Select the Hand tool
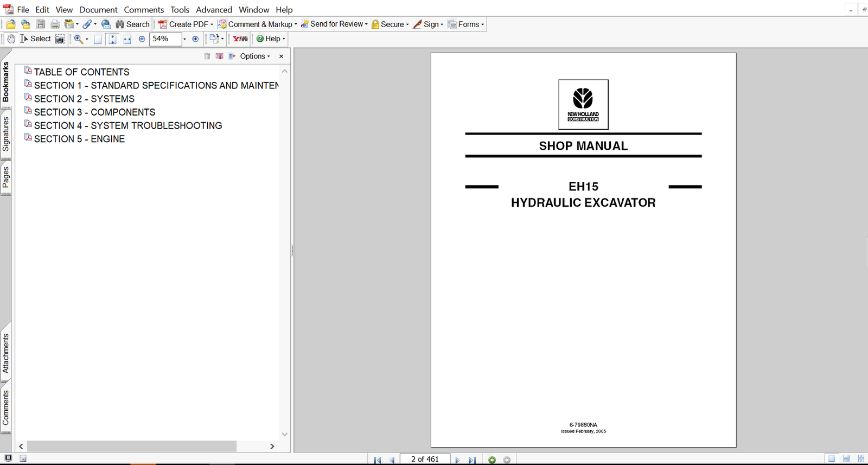 click(x=11, y=39)
